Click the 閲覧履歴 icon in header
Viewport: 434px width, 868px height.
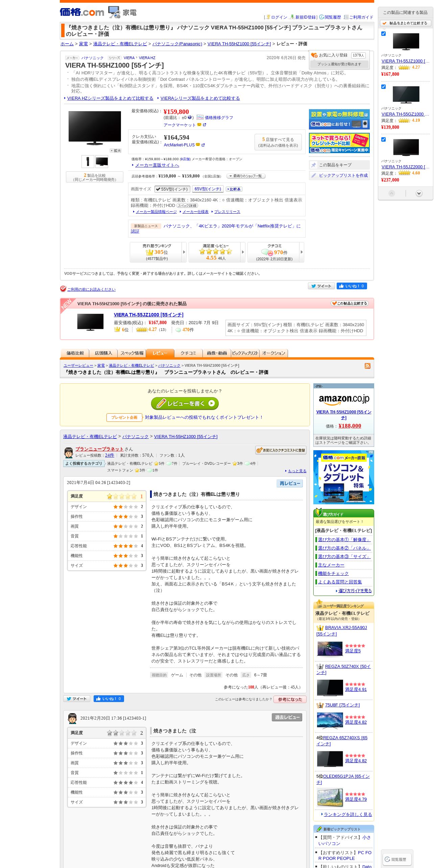321,17
